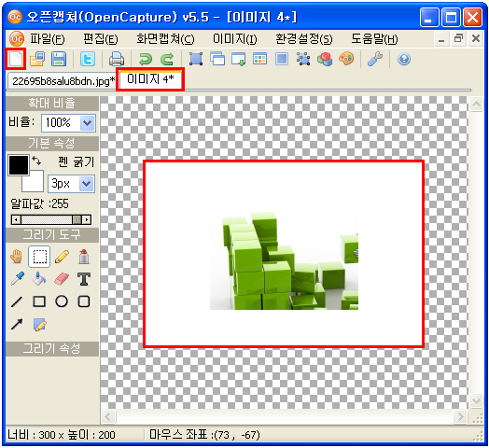489x448 pixels.
Task: Click the alpha value slider thumb
Action: (77, 220)
